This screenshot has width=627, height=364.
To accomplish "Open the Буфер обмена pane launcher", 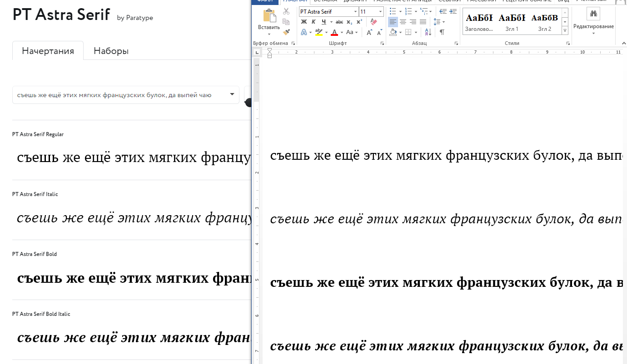I will pos(294,44).
